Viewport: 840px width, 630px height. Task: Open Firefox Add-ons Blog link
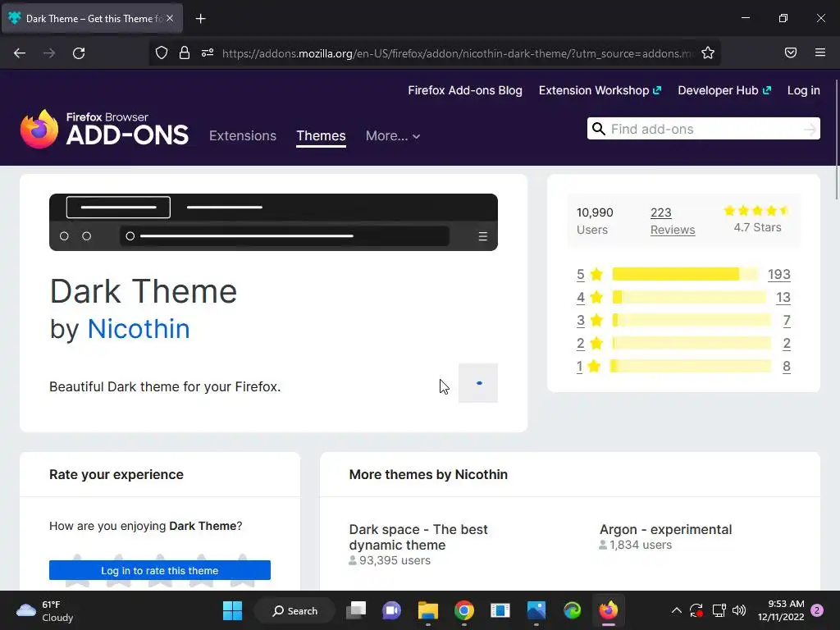(465, 90)
